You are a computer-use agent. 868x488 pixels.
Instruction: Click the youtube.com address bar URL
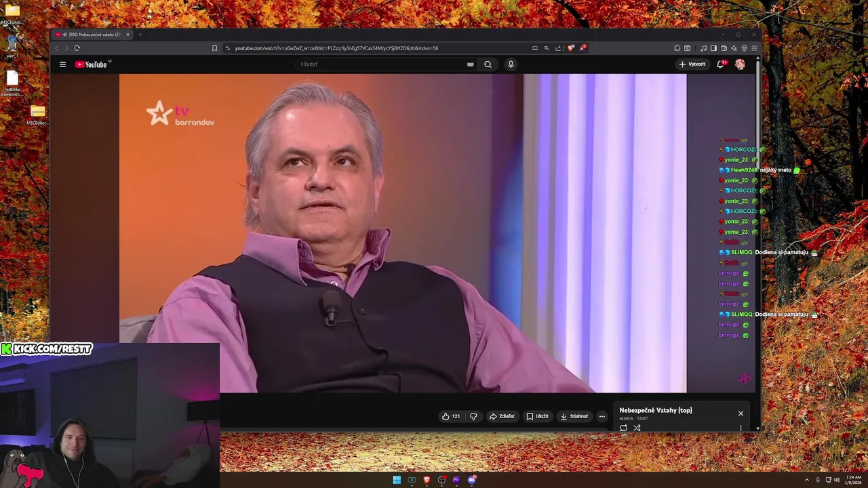click(x=336, y=48)
